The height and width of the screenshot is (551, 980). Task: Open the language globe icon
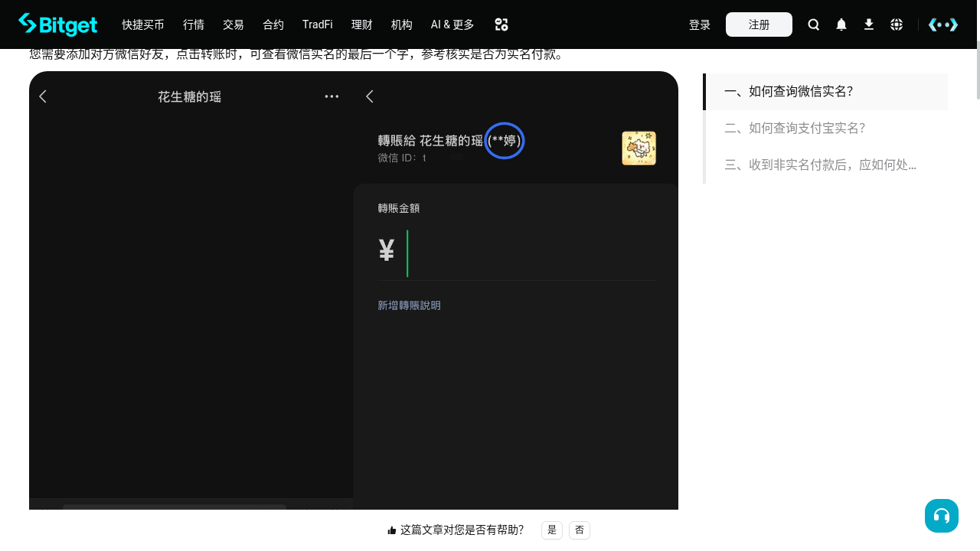coord(897,24)
